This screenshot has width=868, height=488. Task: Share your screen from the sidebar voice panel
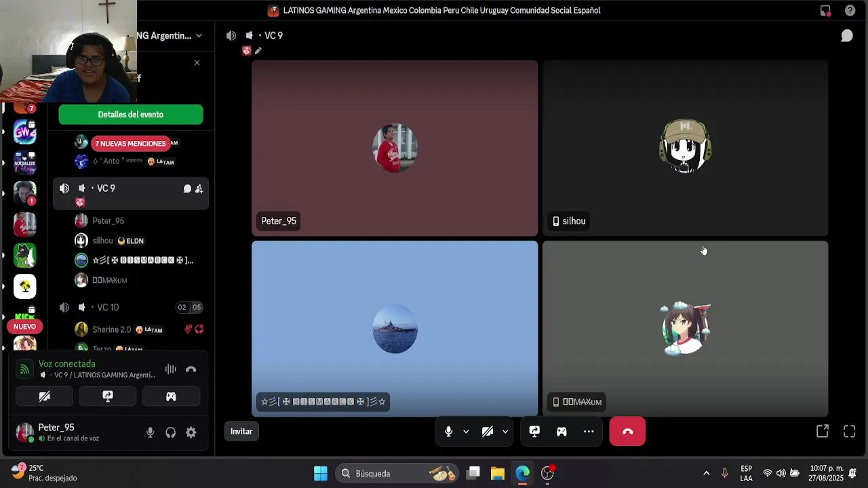[x=108, y=396]
